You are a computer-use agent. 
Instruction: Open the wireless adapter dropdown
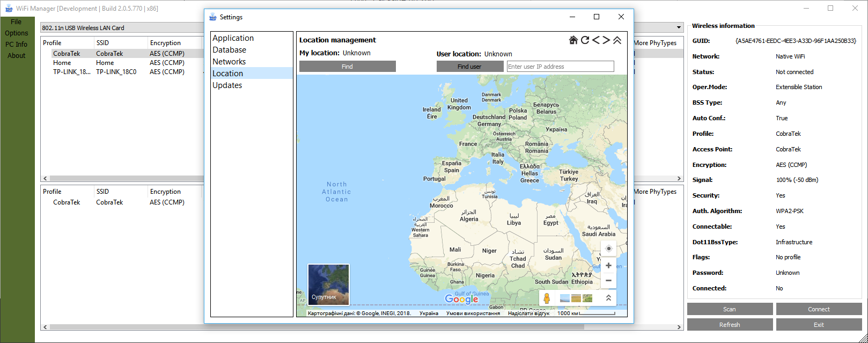point(679,28)
